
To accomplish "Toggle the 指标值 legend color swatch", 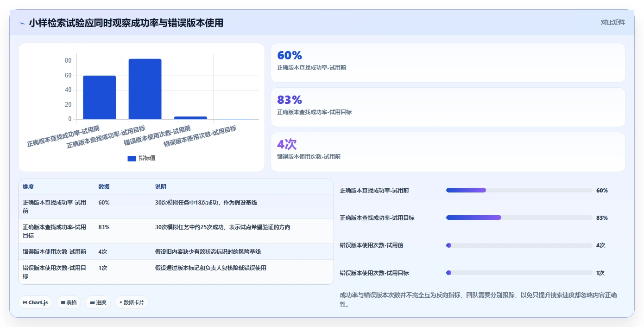I will [132, 158].
